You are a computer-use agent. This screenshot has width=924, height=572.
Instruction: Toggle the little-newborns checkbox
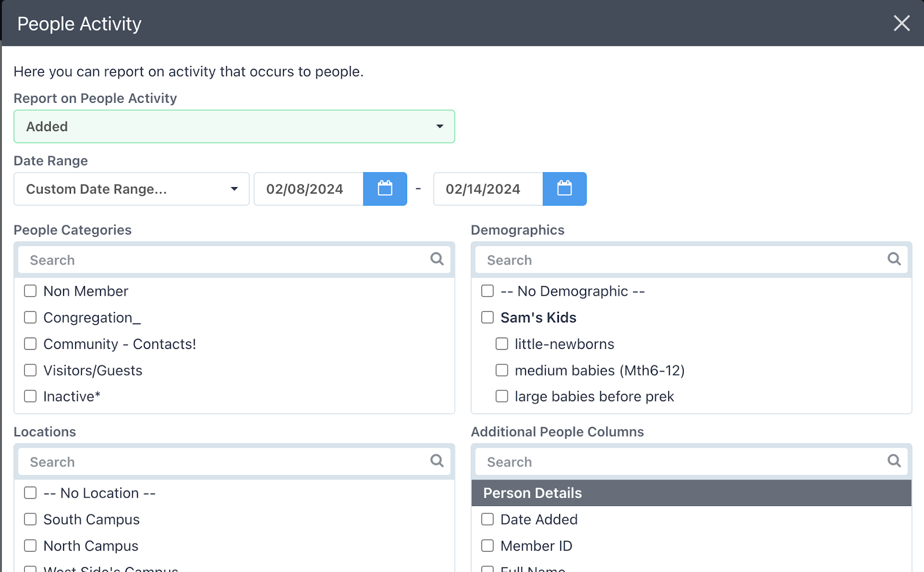(x=502, y=344)
